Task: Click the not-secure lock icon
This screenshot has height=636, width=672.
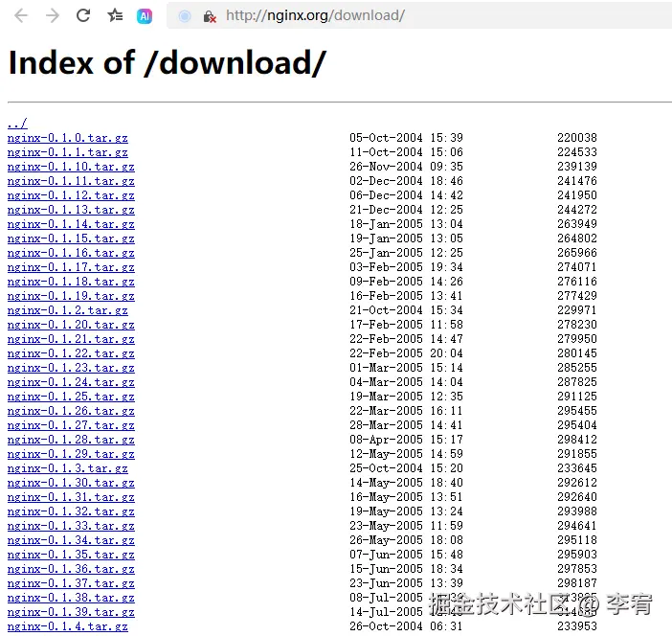Action: pos(209,16)
